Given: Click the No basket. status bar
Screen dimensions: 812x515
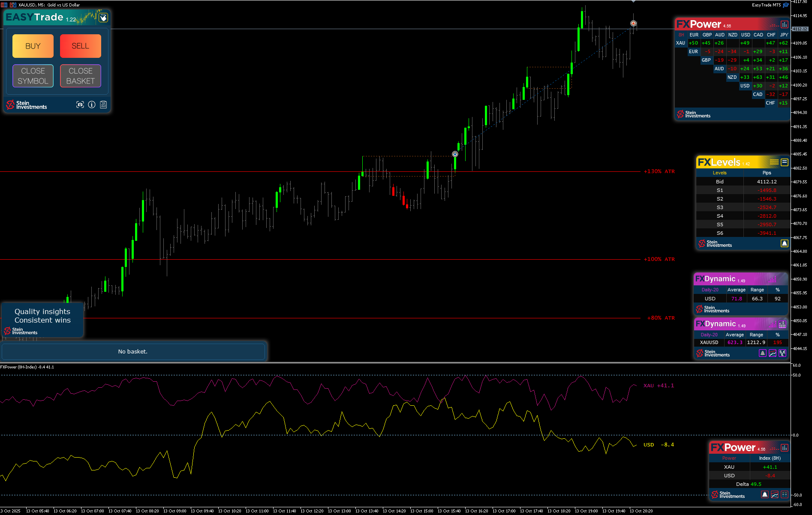Looking at the screenshot, I should pyautogui.click(x=133, y=351).
